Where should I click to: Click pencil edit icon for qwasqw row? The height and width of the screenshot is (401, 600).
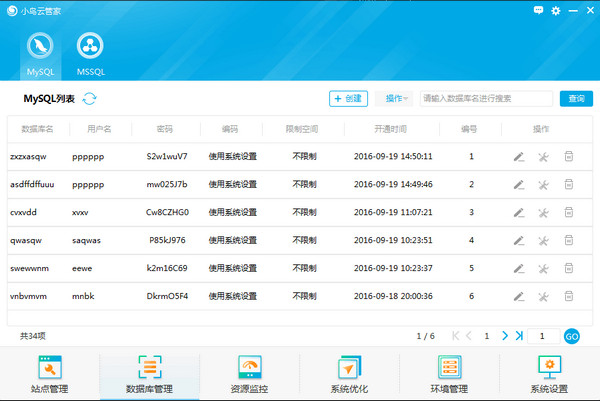518,241
